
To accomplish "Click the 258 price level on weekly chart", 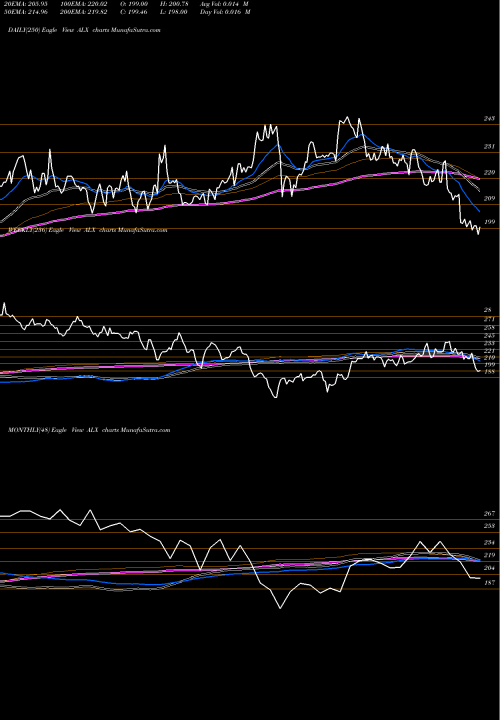I will pos(489,328).
